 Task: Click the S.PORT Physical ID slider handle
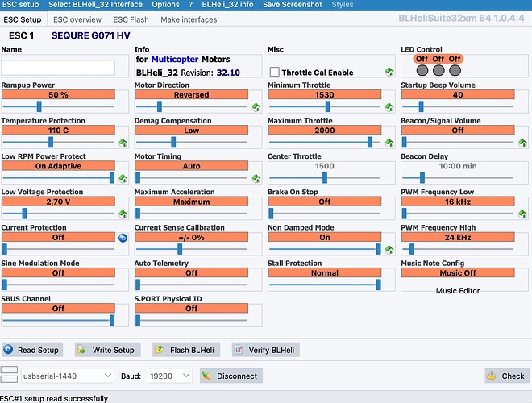138,320
